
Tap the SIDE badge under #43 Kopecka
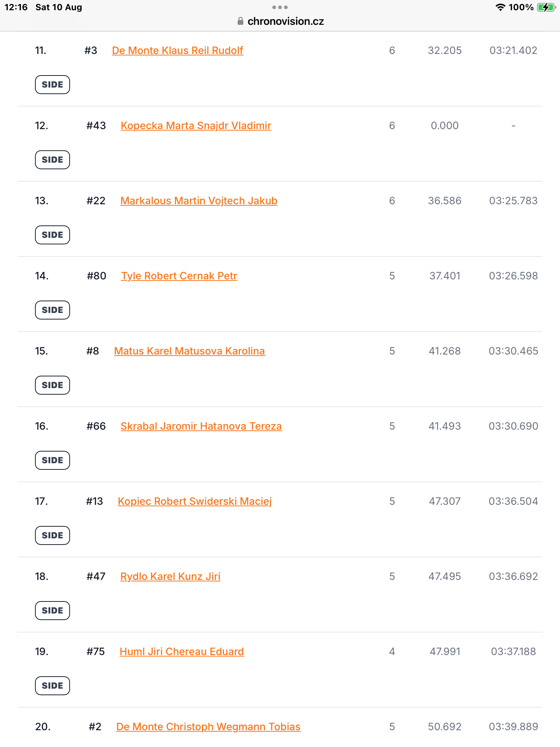pyautogui.click(x=52, y=160)
